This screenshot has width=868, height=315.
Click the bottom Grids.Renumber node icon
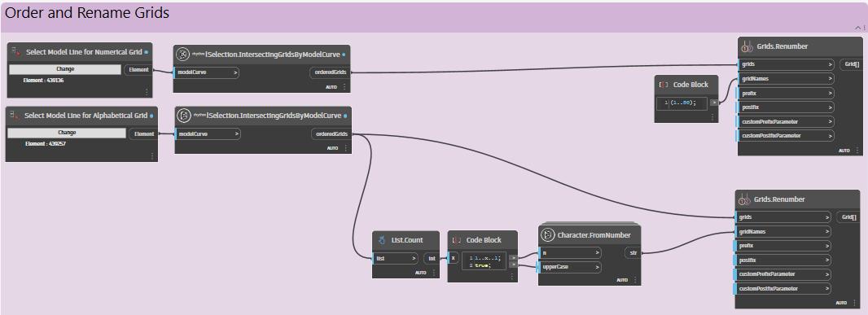[744, 199]
